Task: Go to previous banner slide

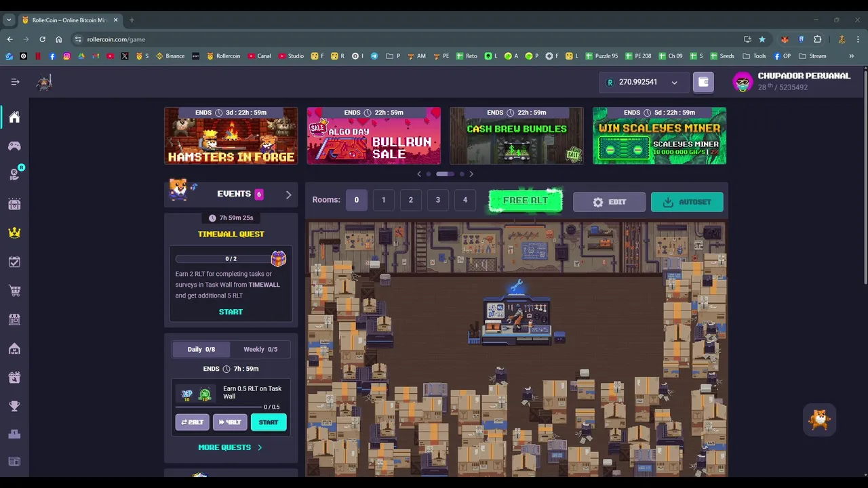Action: pyautogui.click(x=419, y=174)
